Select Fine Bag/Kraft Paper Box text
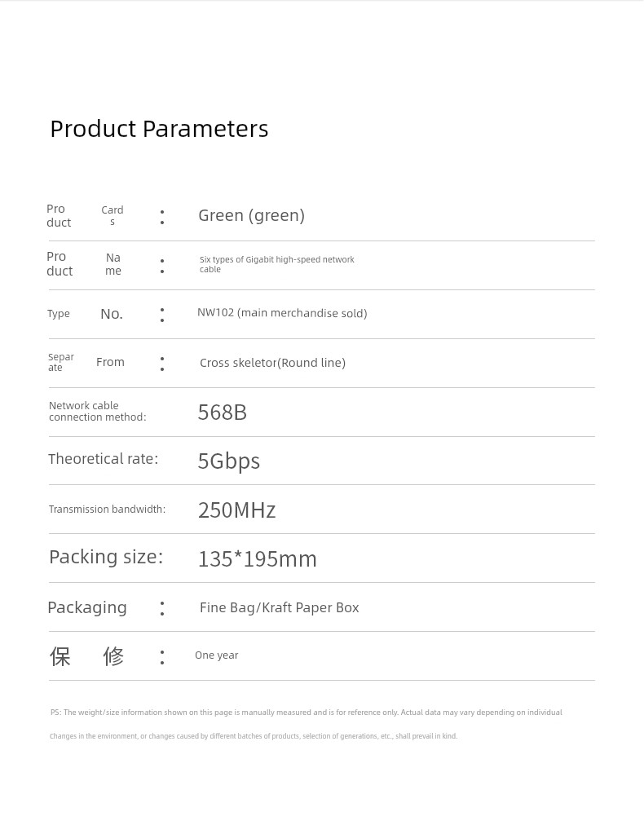644x834 pixels. (x=279, y=607)
